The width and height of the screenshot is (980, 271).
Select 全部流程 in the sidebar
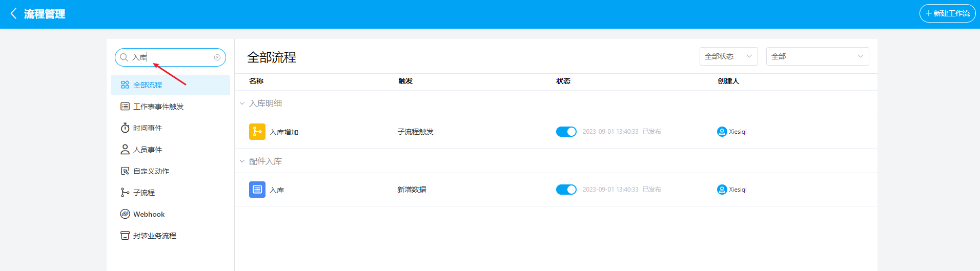click(x=170, y=85)
